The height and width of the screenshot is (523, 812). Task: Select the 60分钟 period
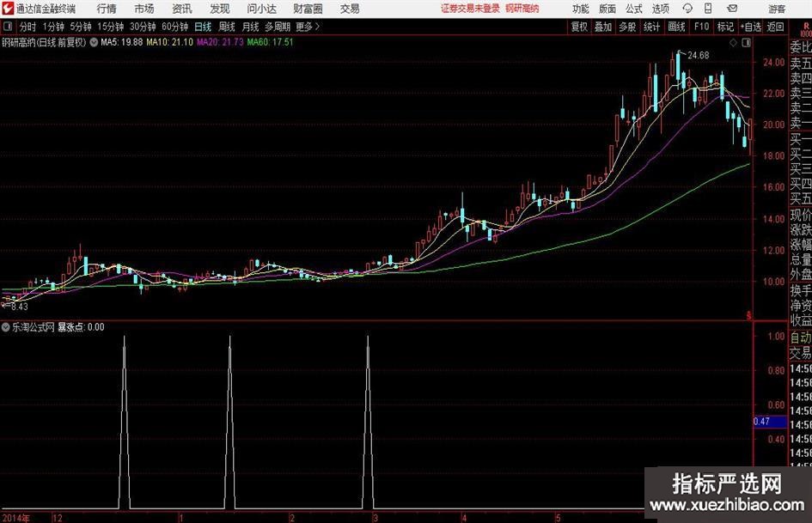click(x=175, y=27)
